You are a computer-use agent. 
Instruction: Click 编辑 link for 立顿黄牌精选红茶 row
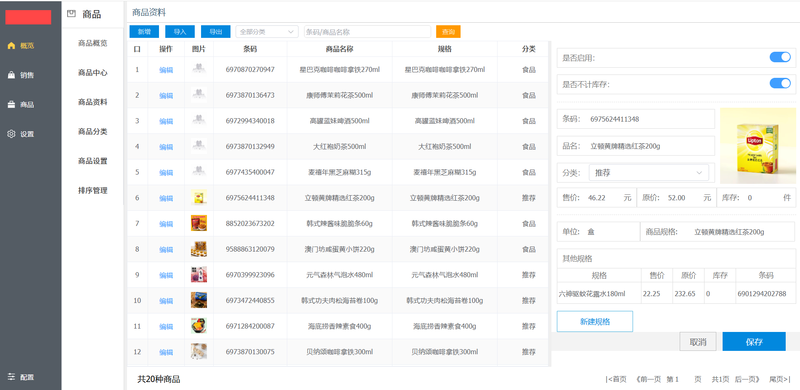166,198
